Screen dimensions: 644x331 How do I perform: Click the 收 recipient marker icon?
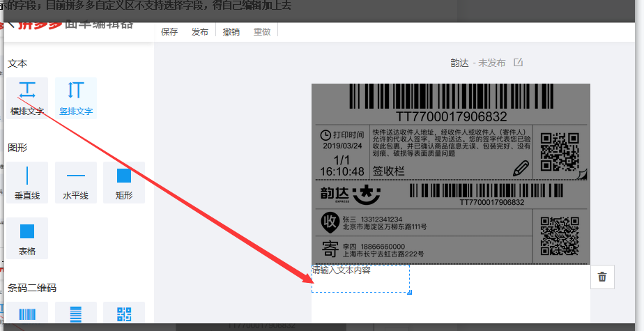click(x=330, y=222)
